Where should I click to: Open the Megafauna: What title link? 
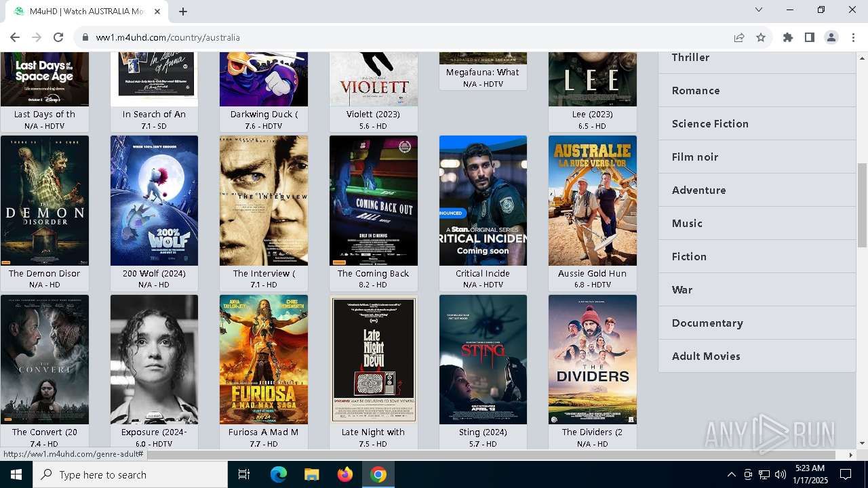tap(483, 73)
